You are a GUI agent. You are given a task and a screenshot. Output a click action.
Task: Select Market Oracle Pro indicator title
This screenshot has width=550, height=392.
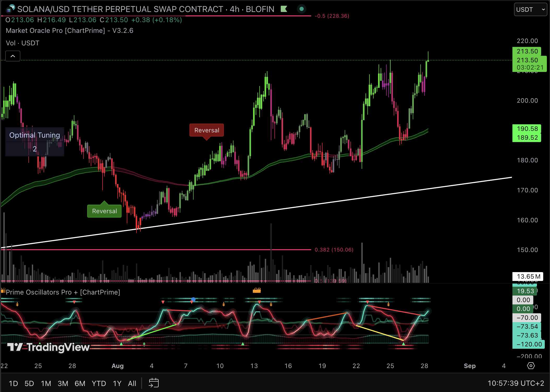[69, 31]
